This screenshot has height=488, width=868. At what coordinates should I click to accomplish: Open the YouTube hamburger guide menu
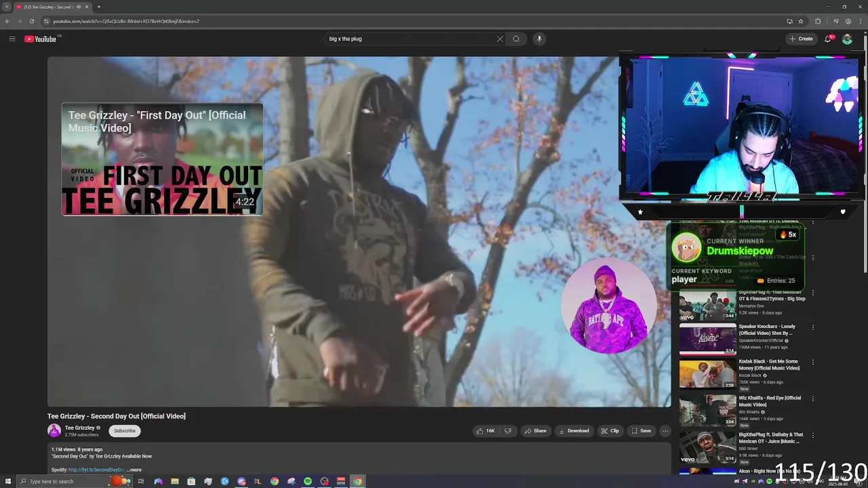coord(12,39)
